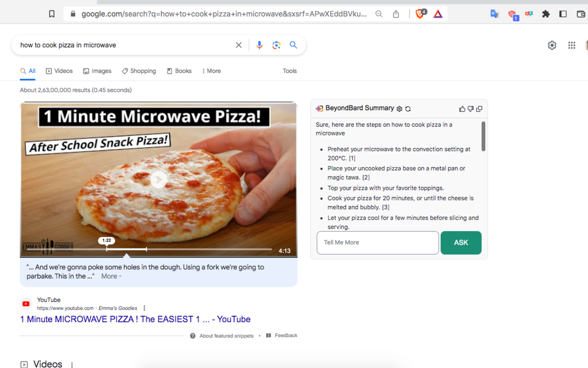Open Google quick settings gear
This screenshot has width=588, height=368.
552,45
